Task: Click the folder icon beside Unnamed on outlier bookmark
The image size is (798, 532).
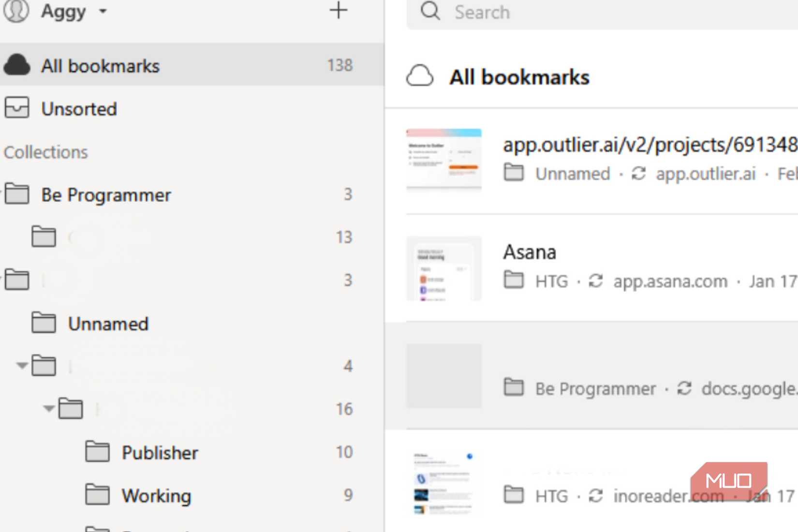Action: (x=514, y=172)
